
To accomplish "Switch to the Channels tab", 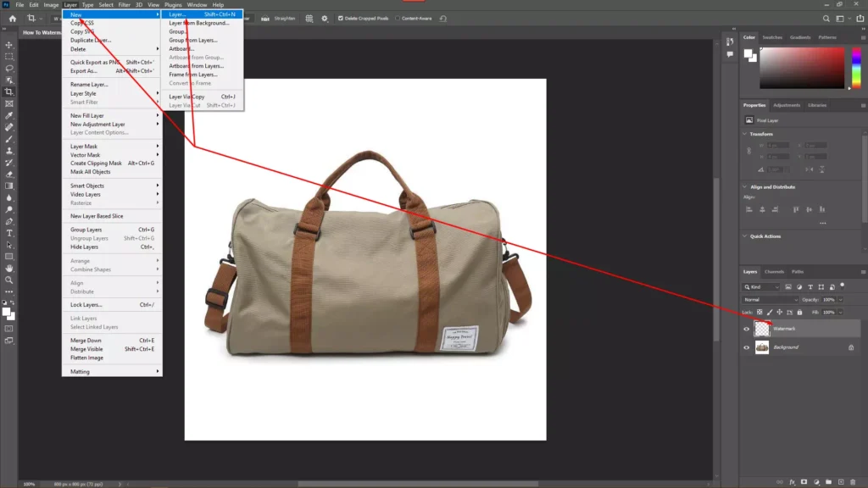I will 774,272.
